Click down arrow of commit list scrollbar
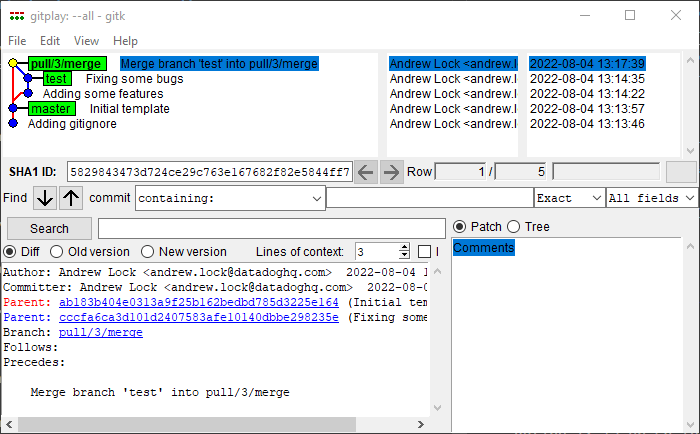Screen dimensions: 700x434 click(x=690, y=150)
